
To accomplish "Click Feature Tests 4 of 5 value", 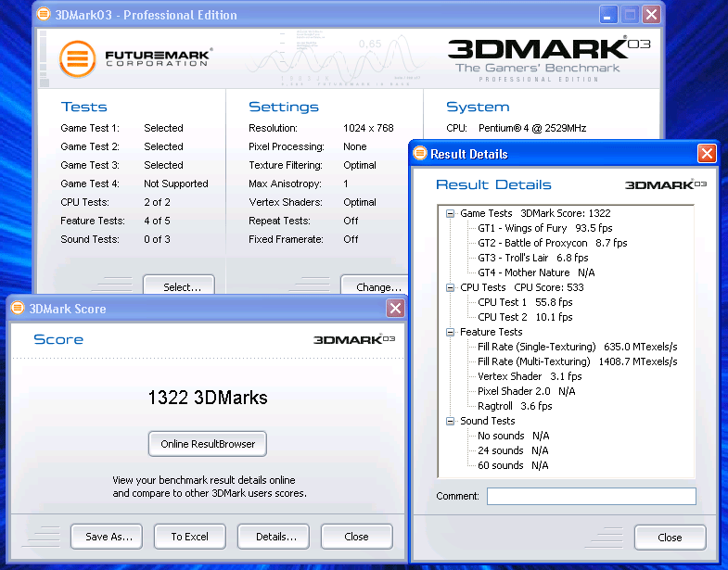I will [x=157, y=221].
